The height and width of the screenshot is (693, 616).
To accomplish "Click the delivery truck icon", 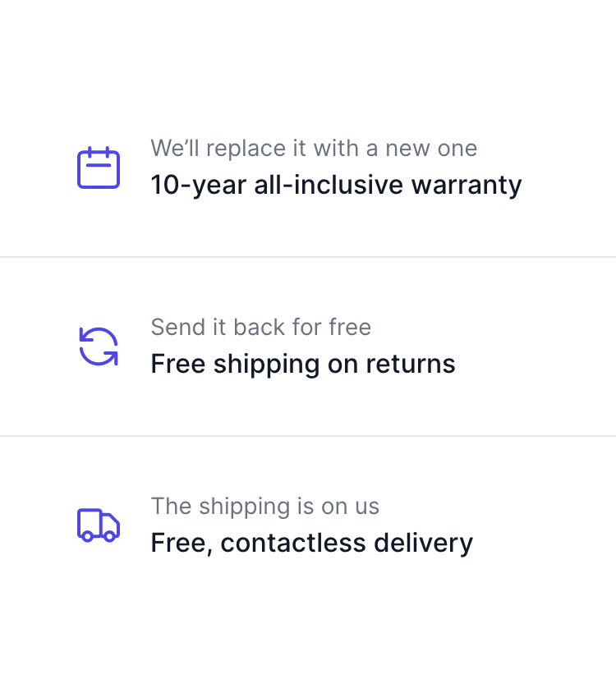I will point(99,525).
